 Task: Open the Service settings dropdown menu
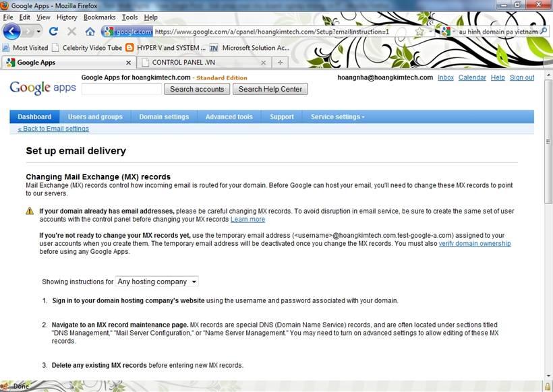click(x=337, y=117)
